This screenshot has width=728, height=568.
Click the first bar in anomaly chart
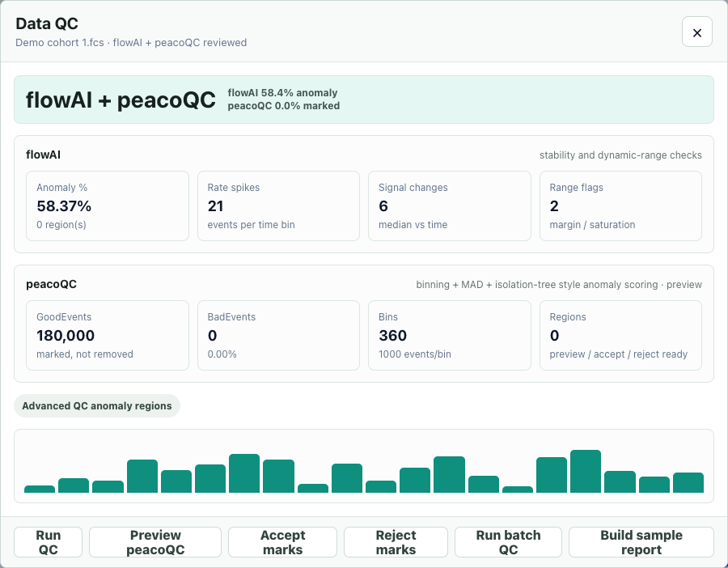(40, 489)
